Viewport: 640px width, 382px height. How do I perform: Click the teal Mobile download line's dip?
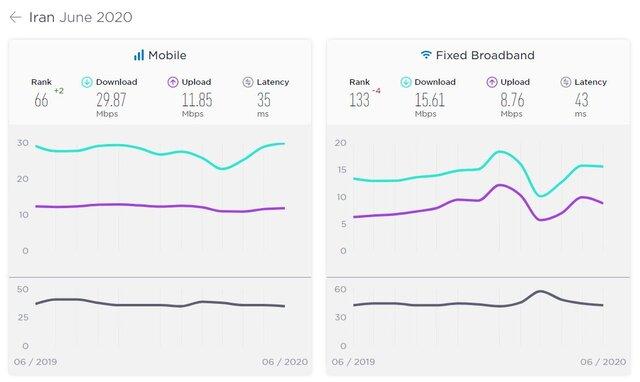222,168
